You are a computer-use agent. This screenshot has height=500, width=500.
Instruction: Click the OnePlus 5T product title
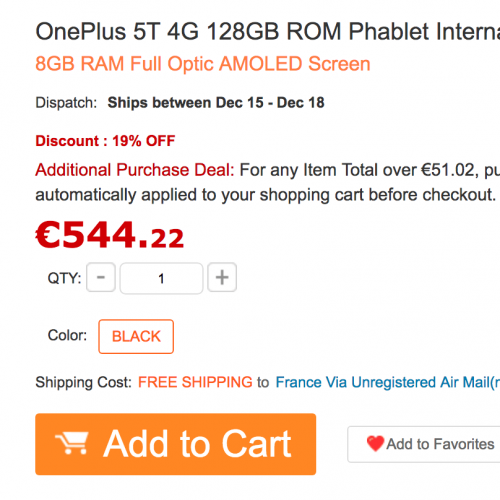click(268, 32)
